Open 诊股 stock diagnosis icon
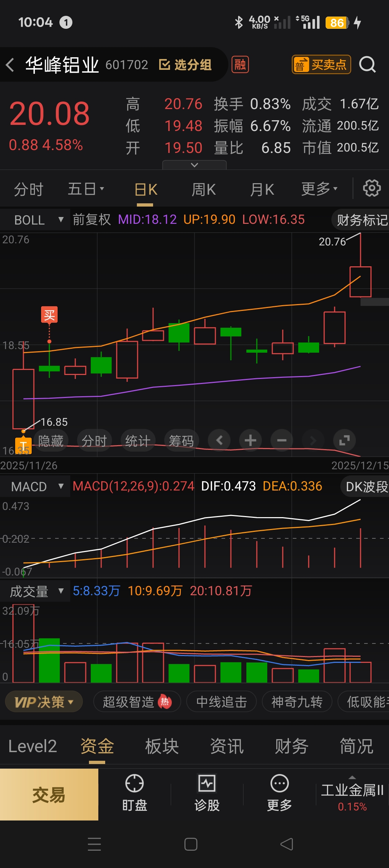 click(x=207, y=794)
